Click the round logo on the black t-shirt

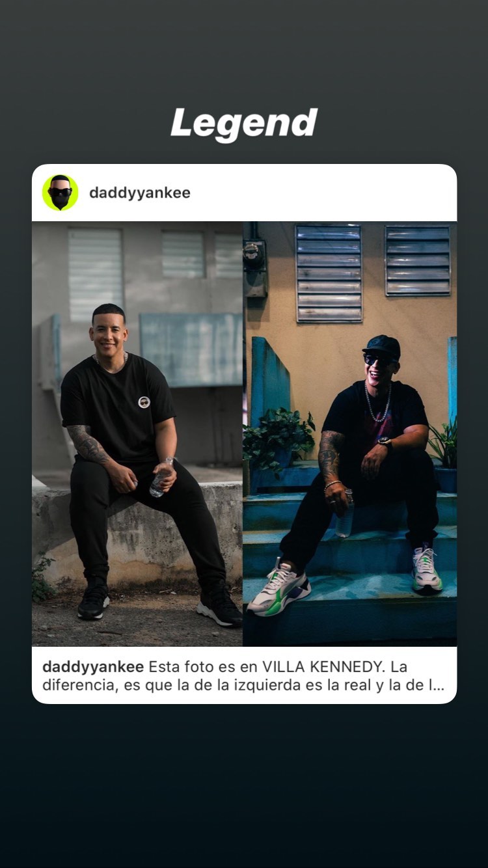pyautogui.click(x=144, y=402)
